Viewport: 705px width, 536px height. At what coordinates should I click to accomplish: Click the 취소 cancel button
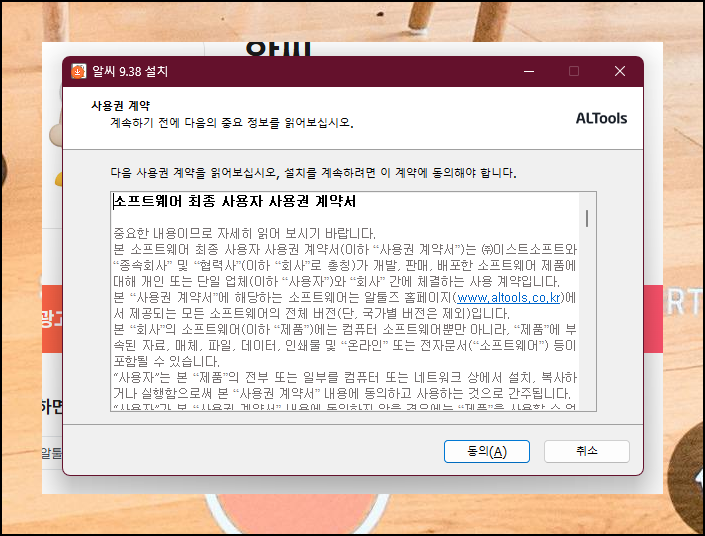tap(587, 451)
